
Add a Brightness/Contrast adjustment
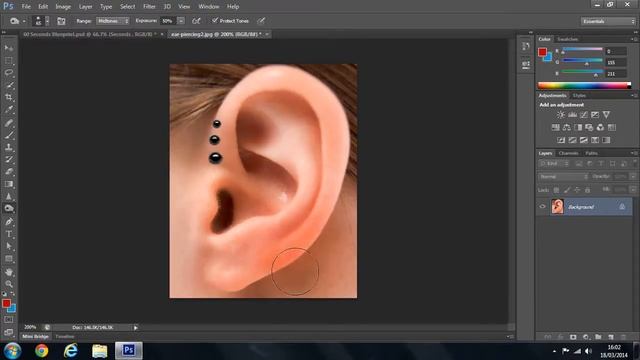561,115
